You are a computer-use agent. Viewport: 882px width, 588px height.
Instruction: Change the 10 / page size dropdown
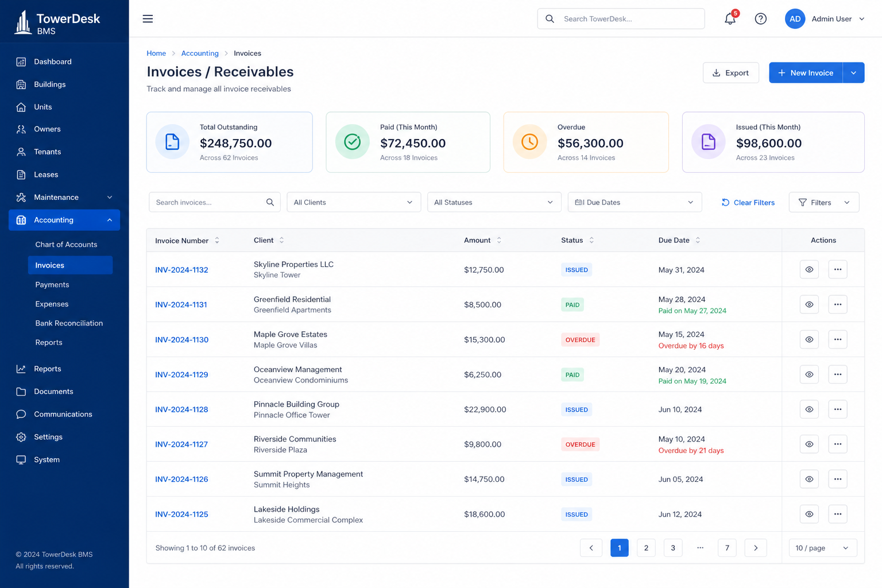pos(823,548)
